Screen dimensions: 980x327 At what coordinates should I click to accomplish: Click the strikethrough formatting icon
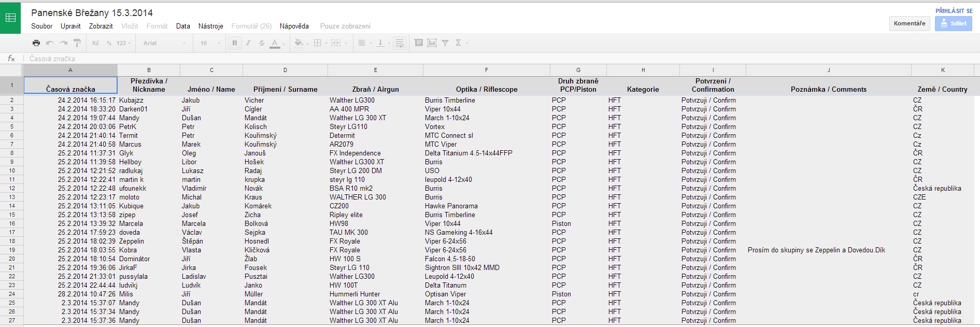tap(261, 43)
